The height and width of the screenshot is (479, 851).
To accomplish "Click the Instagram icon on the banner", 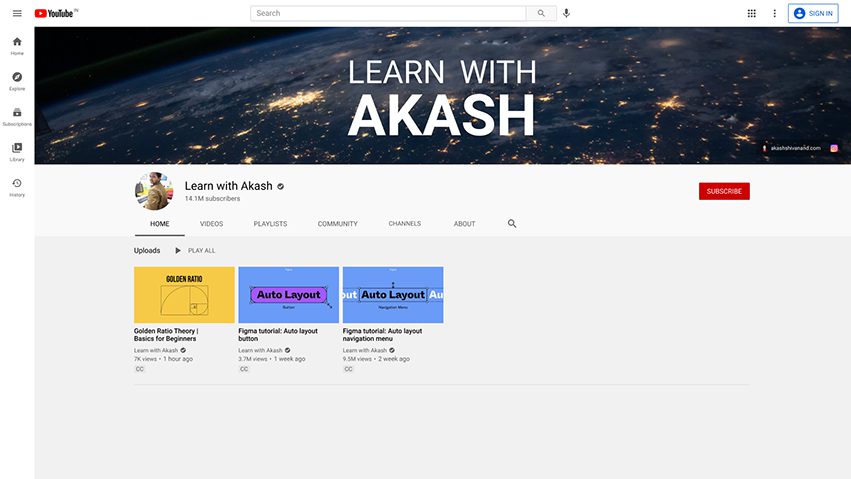I will (834, 148).
